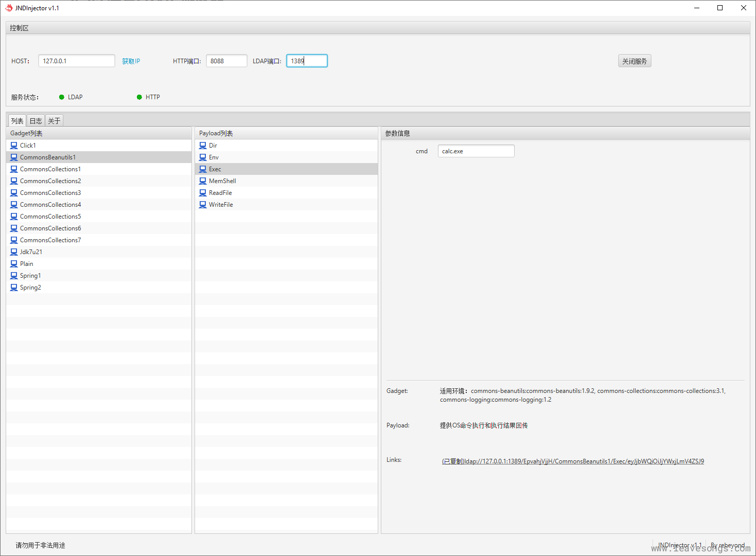Click the icon beside MemShell payload
Image resolution: width=756 pixels, height=556 pixels.
pos(203,181)
